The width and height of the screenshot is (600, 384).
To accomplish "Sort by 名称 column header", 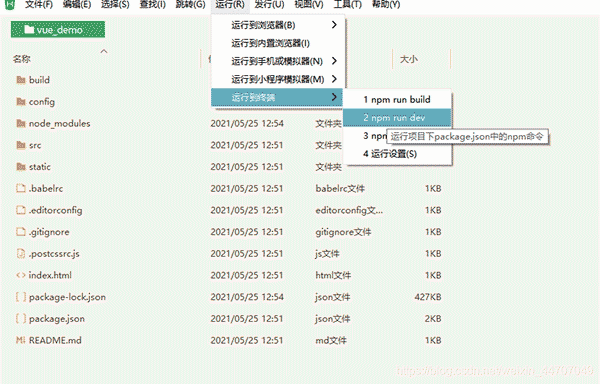I will point(21,59).
